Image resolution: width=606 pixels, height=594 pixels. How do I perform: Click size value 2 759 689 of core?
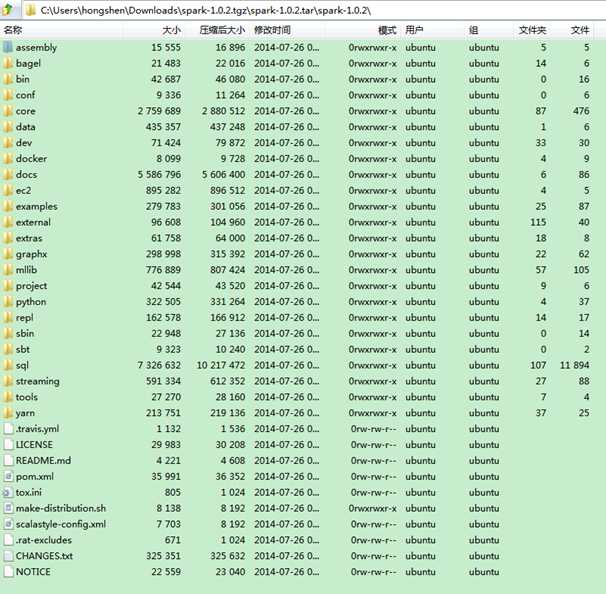coord(159,111)
